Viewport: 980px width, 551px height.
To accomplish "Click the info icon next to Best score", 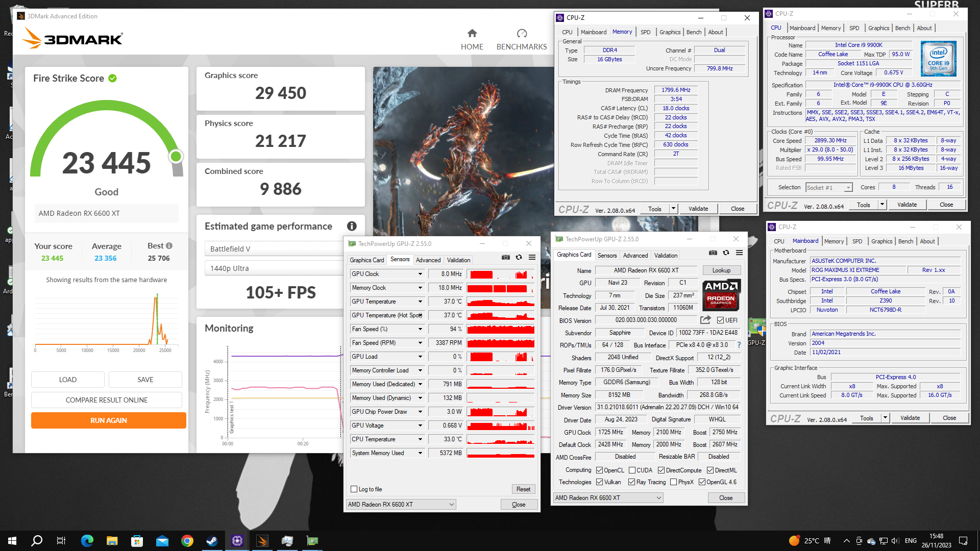I will pos(169,245).
